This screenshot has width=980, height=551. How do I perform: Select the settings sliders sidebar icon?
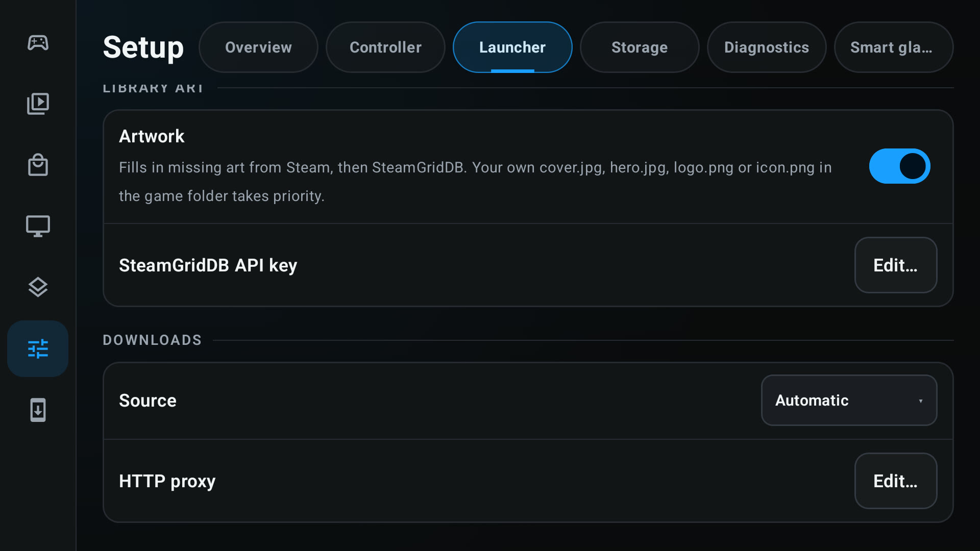(38, 349)
